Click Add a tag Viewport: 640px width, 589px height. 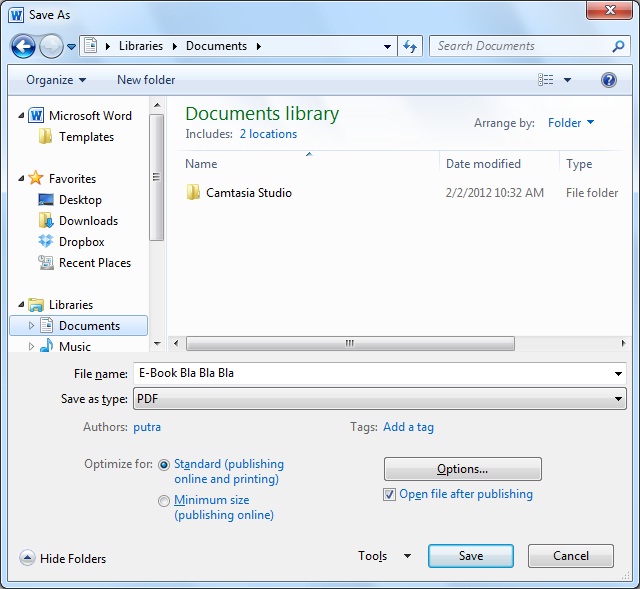pos(408,427)
